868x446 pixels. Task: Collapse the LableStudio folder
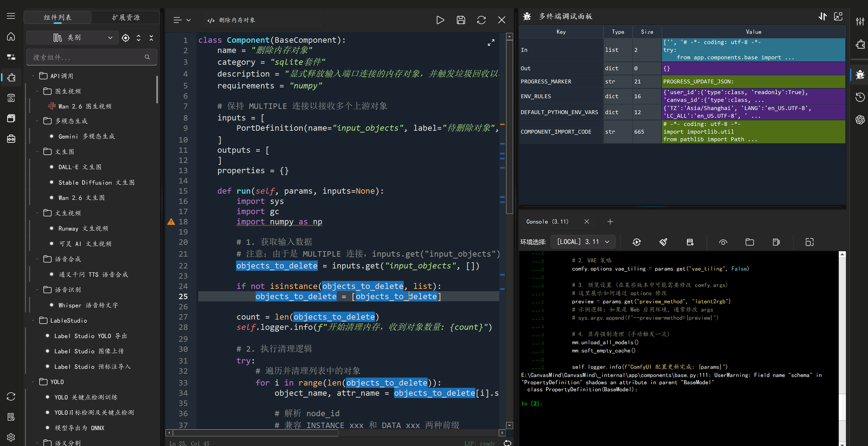tap(33, 320)
